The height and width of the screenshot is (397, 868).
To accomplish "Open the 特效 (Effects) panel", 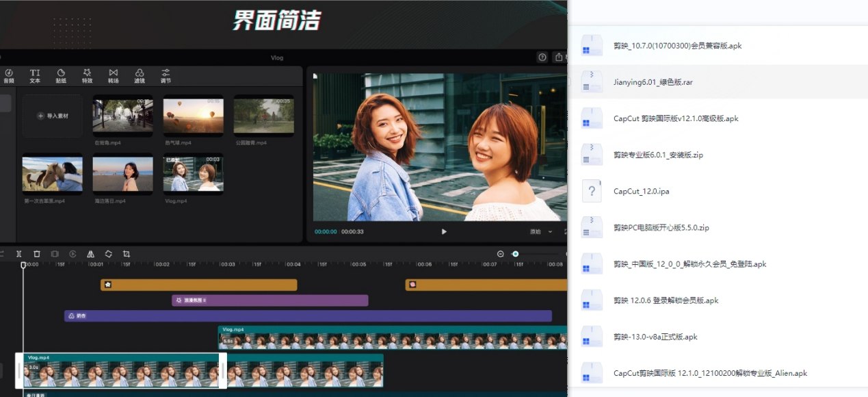I will [x=87, y=75].
